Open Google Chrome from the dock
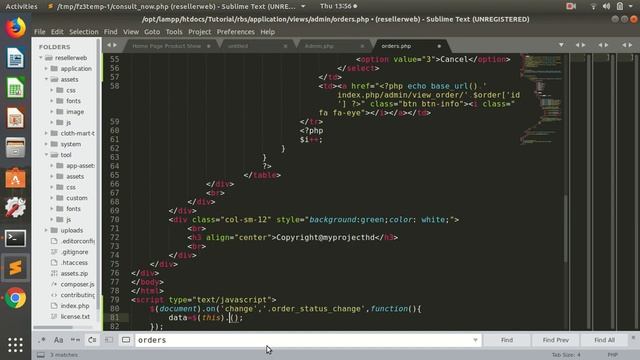 (16, 298)
